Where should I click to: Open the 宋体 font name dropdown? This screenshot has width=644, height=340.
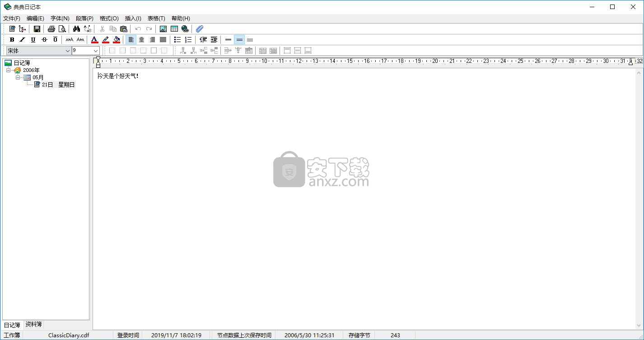pos(68,51)
